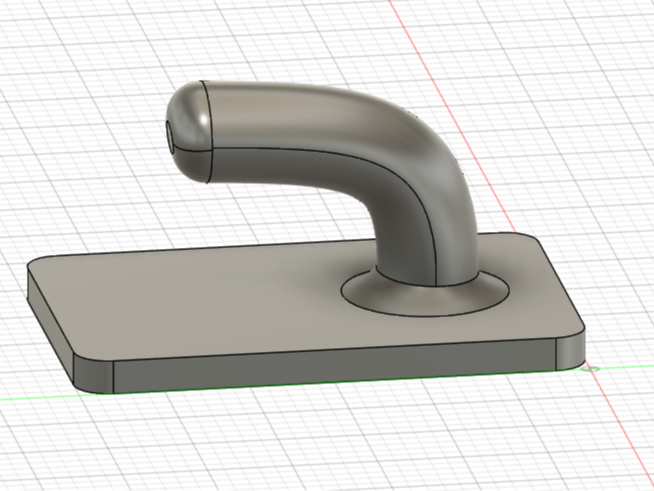Click empty grid area below the model
The image size is (654, 491).
point(334,442)
